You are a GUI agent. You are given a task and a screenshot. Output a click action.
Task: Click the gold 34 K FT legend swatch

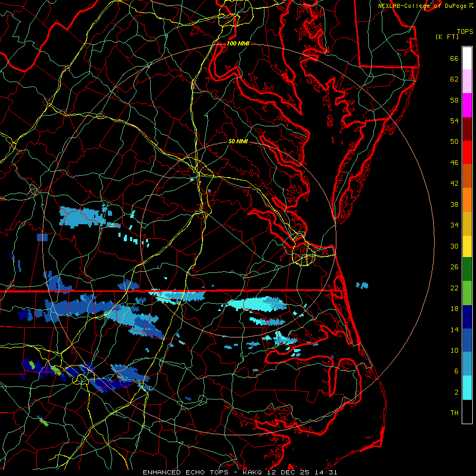(x=467, y=224)
